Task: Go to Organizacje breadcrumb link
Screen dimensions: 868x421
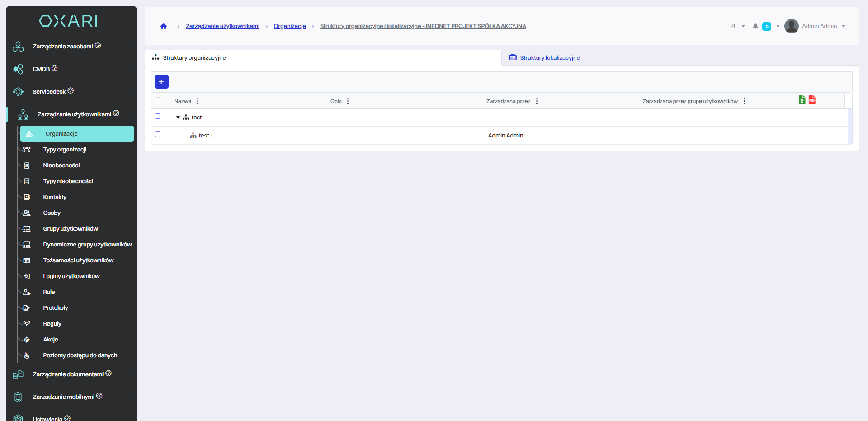Action: coord(289,26)
